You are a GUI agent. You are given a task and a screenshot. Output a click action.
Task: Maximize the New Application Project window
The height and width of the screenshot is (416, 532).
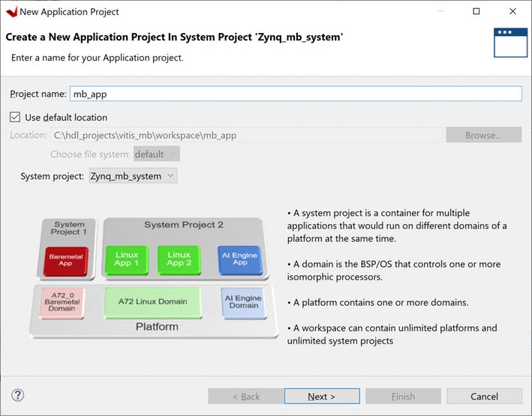tap(476, 11)
